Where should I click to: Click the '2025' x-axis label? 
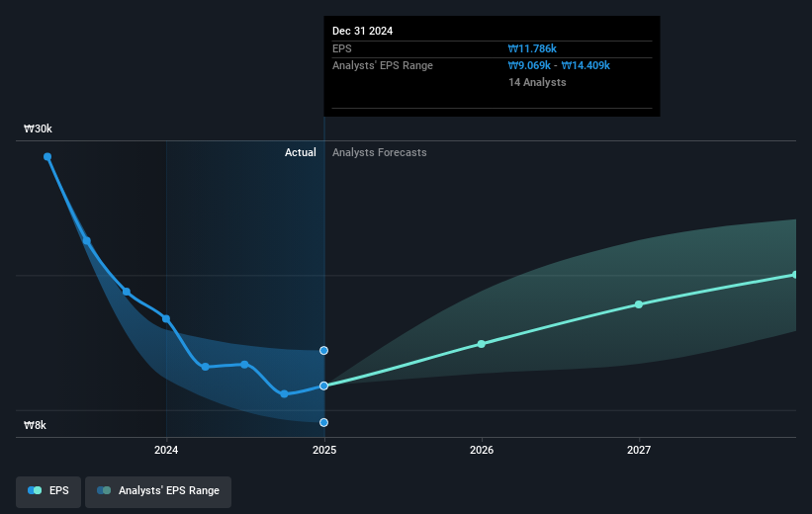pyautogui.click(x=324, y=450)
